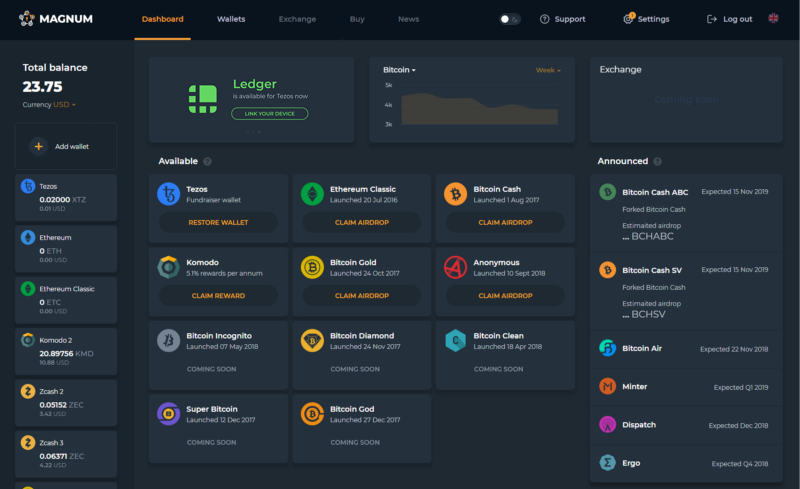Click the Minter icon
800x489 pixels.
607,386
